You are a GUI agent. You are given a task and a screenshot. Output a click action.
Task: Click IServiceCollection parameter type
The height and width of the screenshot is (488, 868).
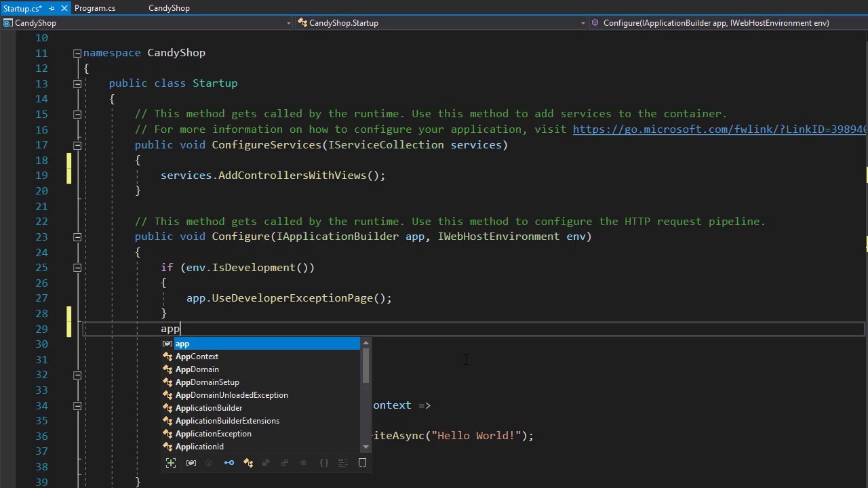(386, 145)
